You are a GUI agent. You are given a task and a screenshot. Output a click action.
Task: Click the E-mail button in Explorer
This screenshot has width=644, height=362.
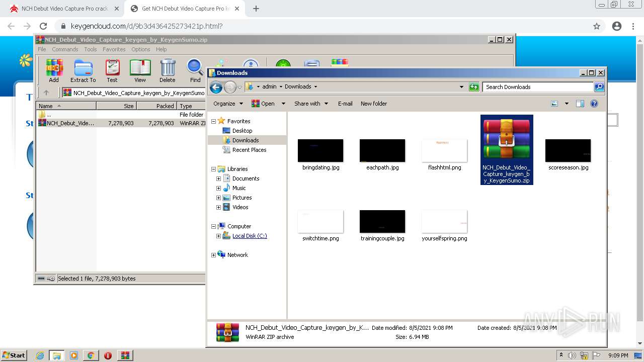[x=345, y=104]
